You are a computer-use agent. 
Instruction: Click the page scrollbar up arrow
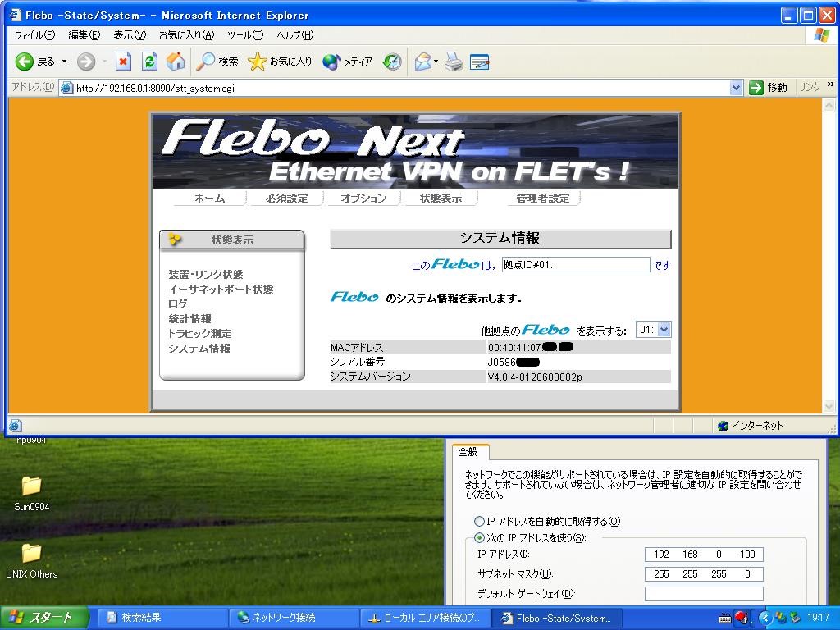[x=829, y=106]
